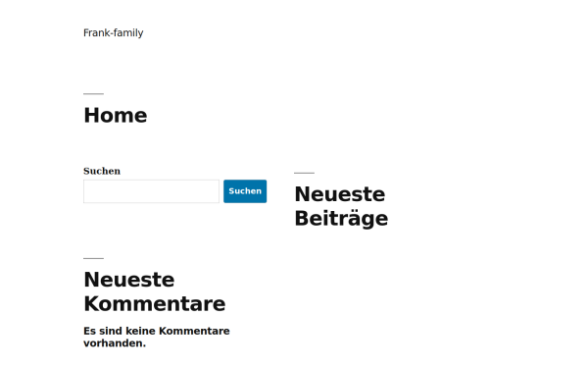Click the blue Suchen button
588x368 pixels.
(x=245, y=191)
